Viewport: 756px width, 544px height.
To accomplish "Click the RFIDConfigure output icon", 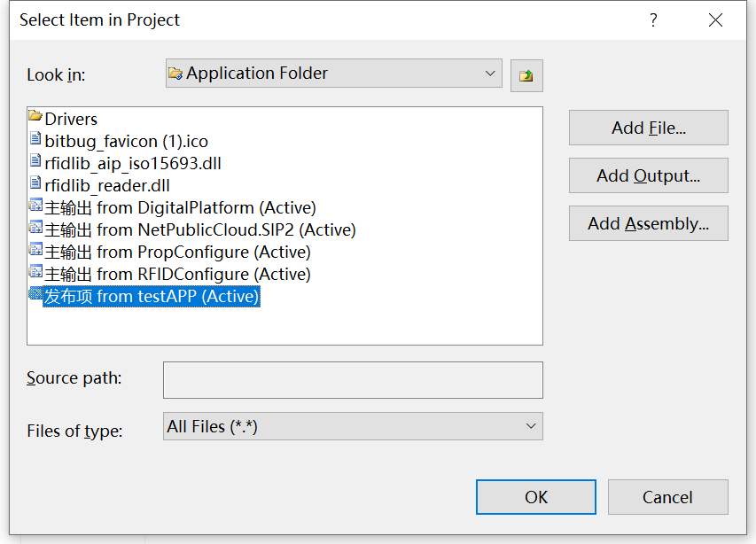I will pos(35,273).
